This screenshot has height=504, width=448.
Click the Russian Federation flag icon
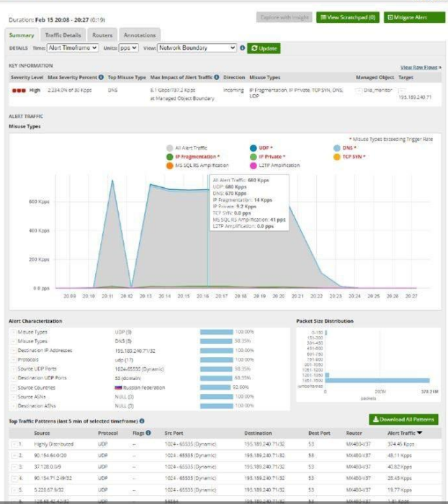coord(118,387)
